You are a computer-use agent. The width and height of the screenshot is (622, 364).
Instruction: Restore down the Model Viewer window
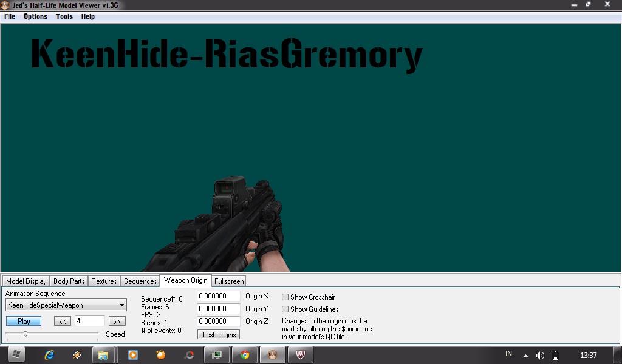tap(588, 4)
